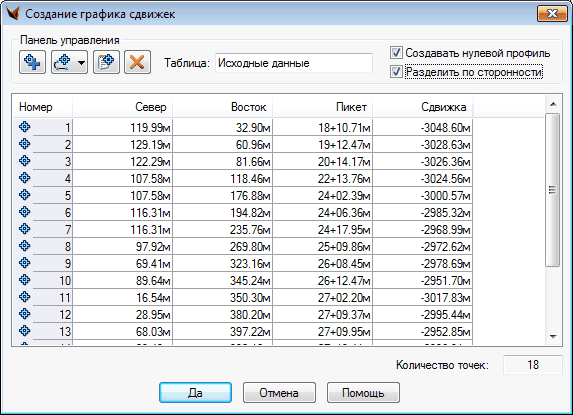Select the Север cell '119.99м'
The image size is (573, 415).
(x=122, y=127)
